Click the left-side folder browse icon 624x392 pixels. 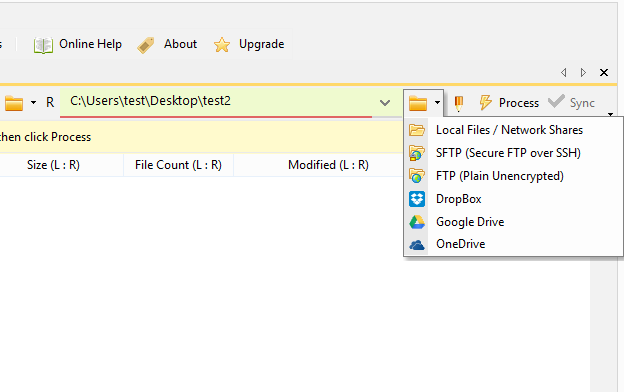pyautogui.click(x=14, y=103)
